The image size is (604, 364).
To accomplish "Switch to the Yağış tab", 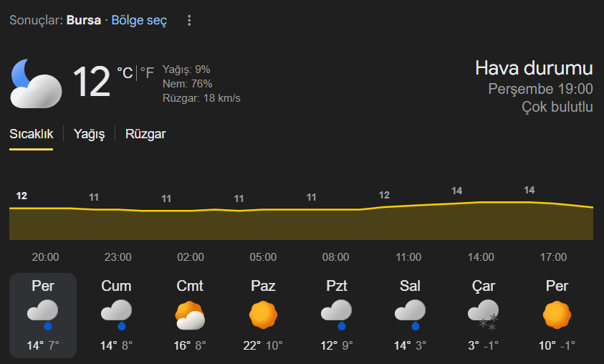I will tap(90, 134).
